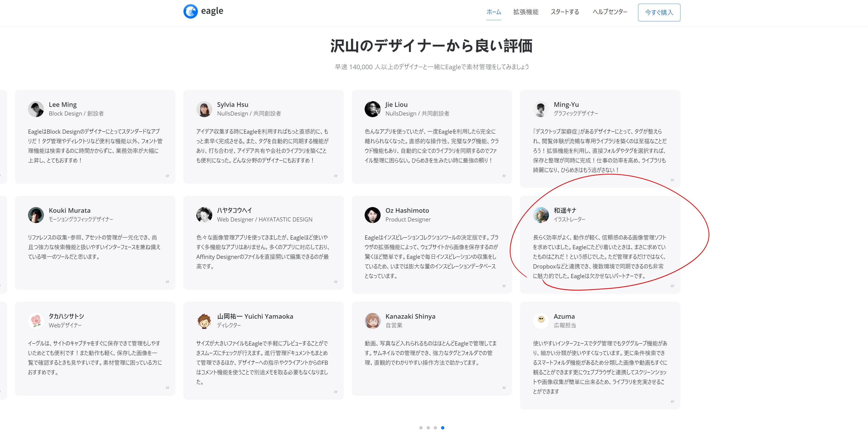
Task: Click the name Azuma
Action: [564, 316]
